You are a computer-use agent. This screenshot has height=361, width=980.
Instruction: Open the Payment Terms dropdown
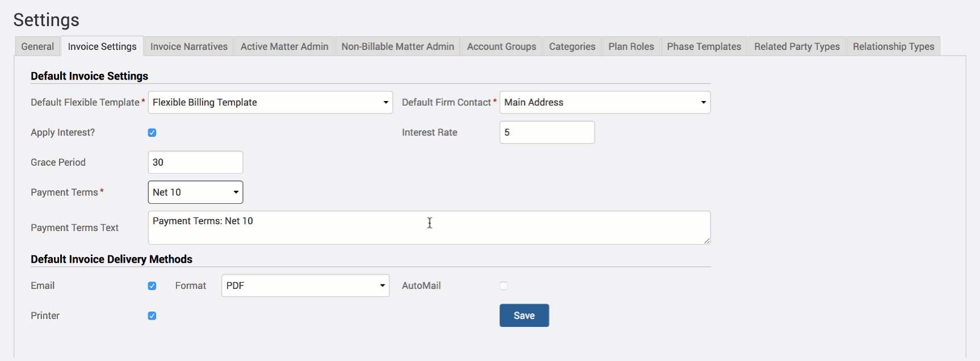pyautogui.click(x=195, y=192)
